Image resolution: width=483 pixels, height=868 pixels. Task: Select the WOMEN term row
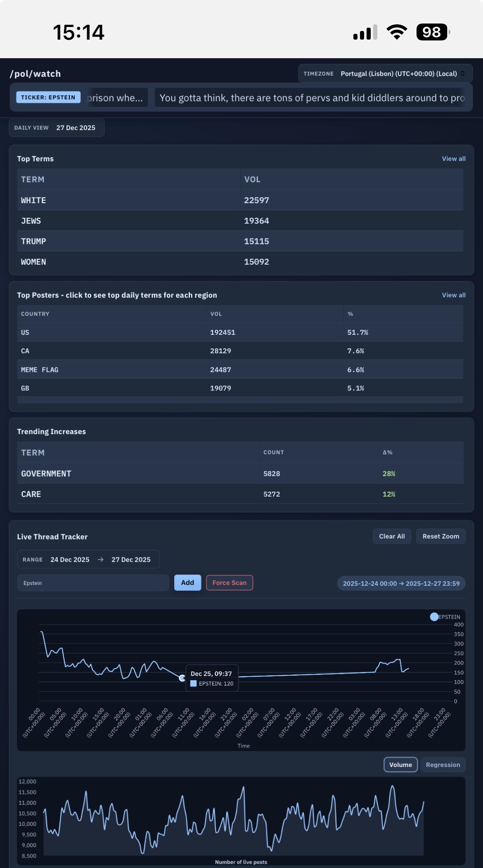pyautogui.click(x=240, y=262)
